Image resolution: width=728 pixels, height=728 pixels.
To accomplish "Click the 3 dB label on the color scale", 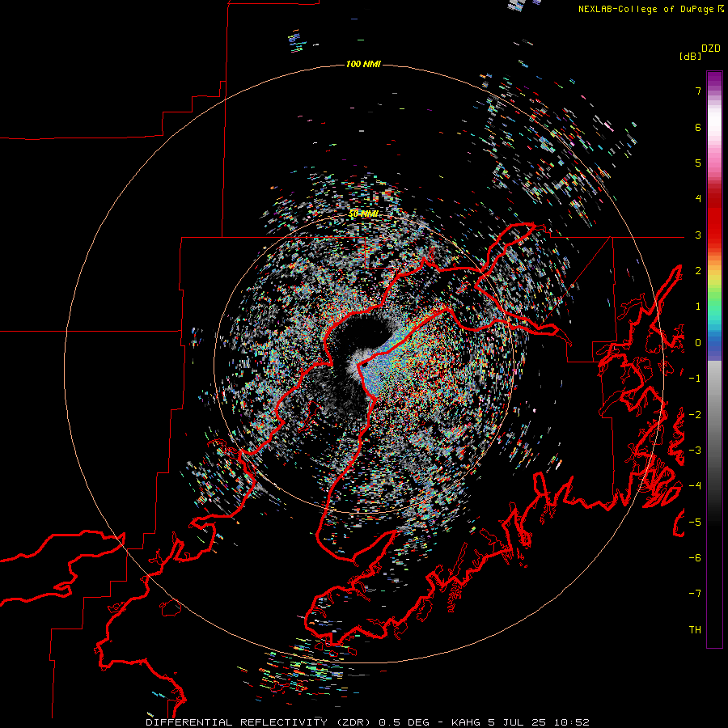I will click(698, 235).
